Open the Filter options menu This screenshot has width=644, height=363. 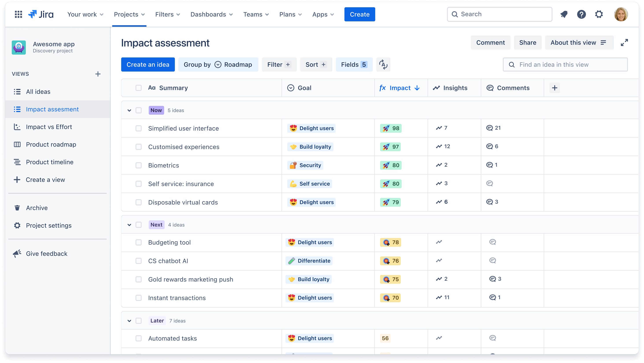pyautogui.click(x=279, y=65)
